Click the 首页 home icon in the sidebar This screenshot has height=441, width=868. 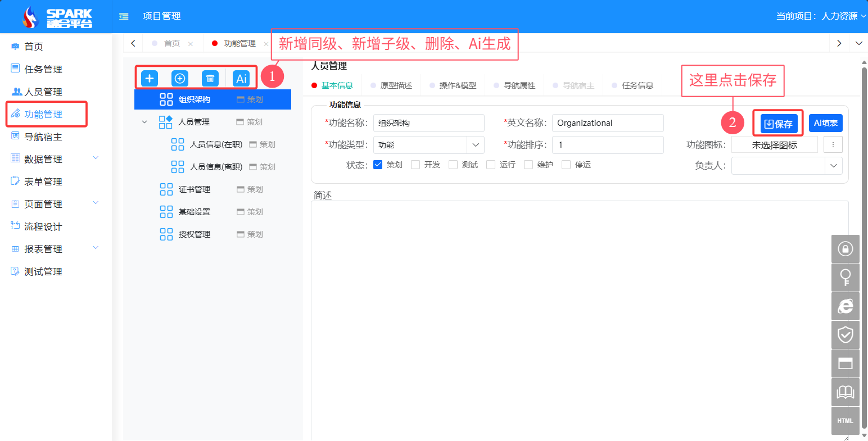pos(15,47)
